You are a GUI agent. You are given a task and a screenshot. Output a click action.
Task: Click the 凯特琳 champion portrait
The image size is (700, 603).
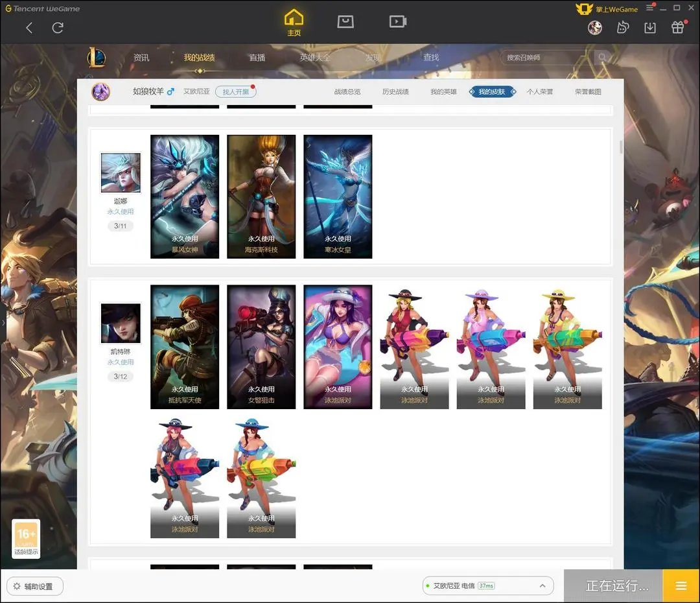click(x=121, y=324)
